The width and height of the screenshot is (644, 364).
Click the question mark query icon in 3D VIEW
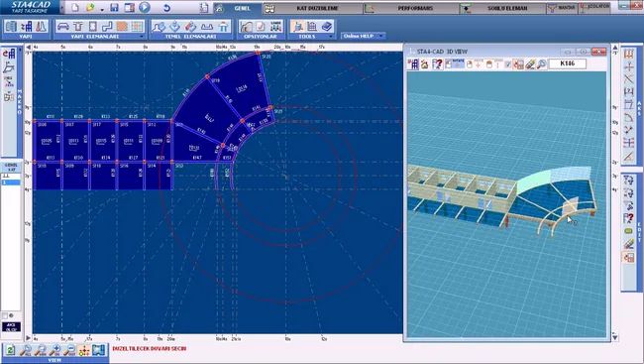tap(437, 63)
